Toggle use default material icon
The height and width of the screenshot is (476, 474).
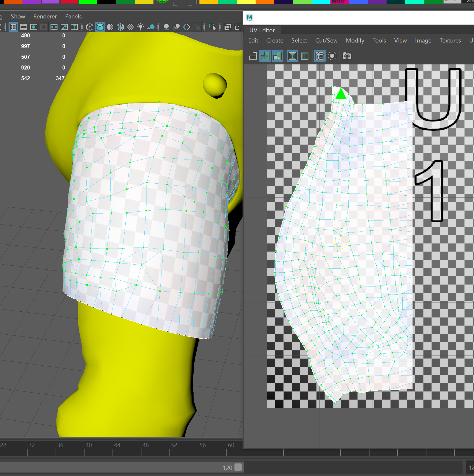pos(110,27)
